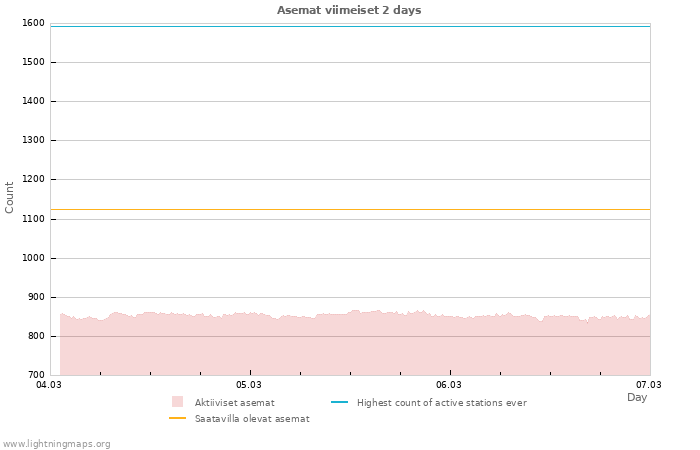Open the www.lightningmaps.org watermark link
700x450 pixels.
56,443
